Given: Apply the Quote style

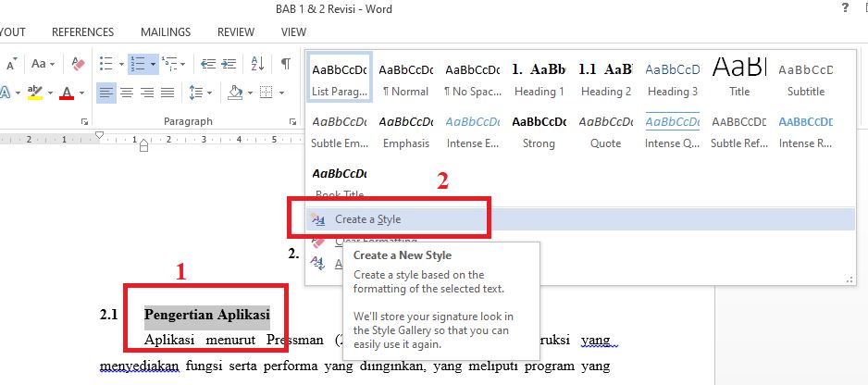Looking at the screenshot, I should (x=605, y=130).
